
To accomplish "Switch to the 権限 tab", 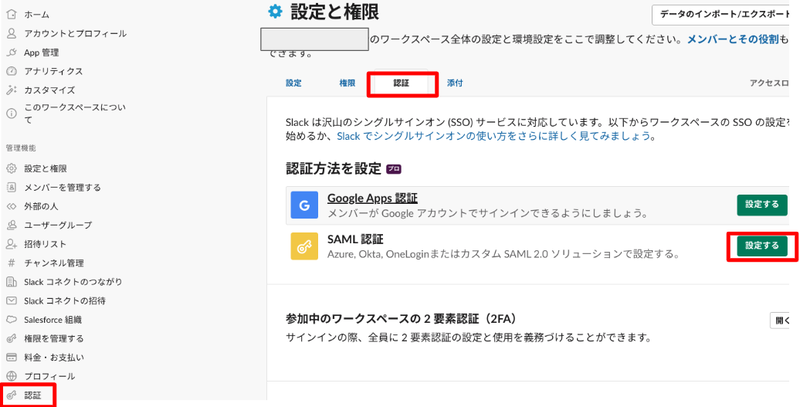I will point(347,83).
